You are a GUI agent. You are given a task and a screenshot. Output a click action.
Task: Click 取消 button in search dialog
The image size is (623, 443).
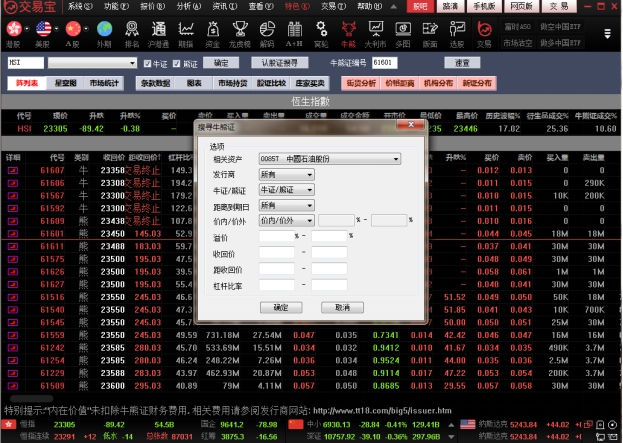click(342, 307)
